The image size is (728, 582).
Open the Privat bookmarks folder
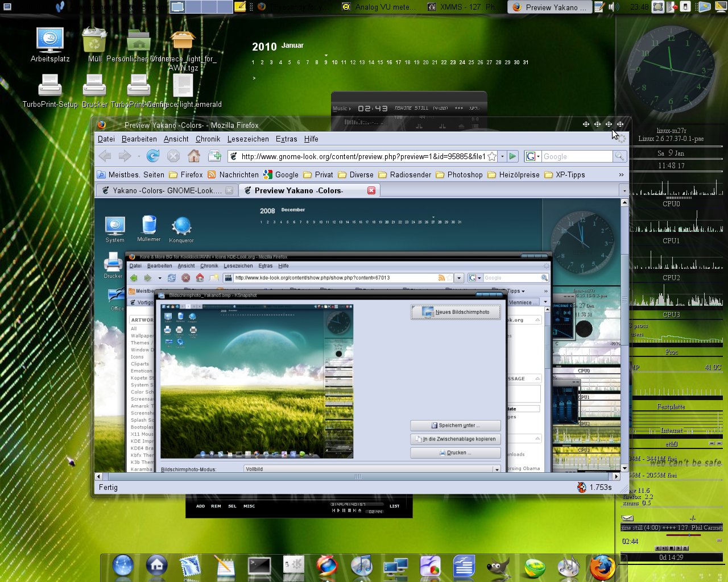coord(318,174)
